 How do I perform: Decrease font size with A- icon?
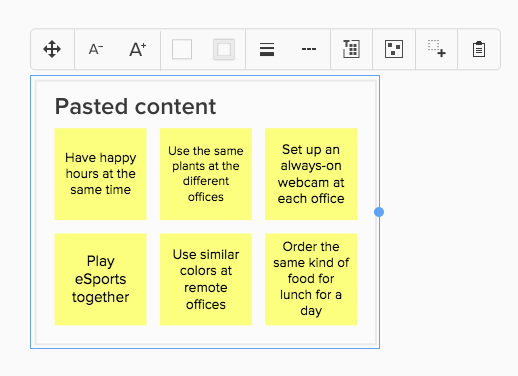pos(96,49)
